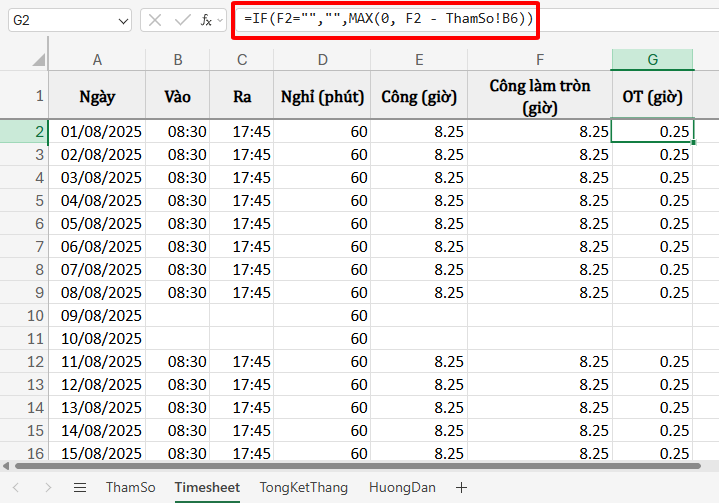
Task: Select row 10 header
Action: click(x=24, y=315)
